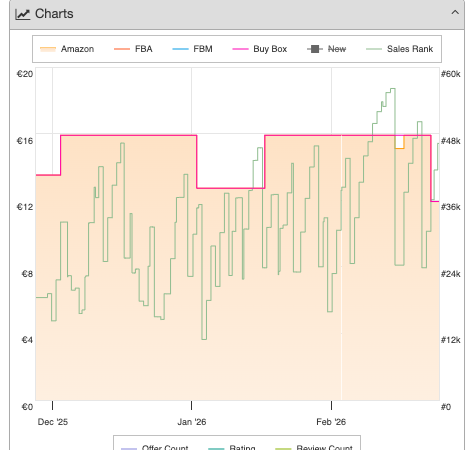The width and height of the screenshot is (474, 450).
Task: Click the Amazon orange color swatch
Action: pyautogui.click(x=48, y=49)
